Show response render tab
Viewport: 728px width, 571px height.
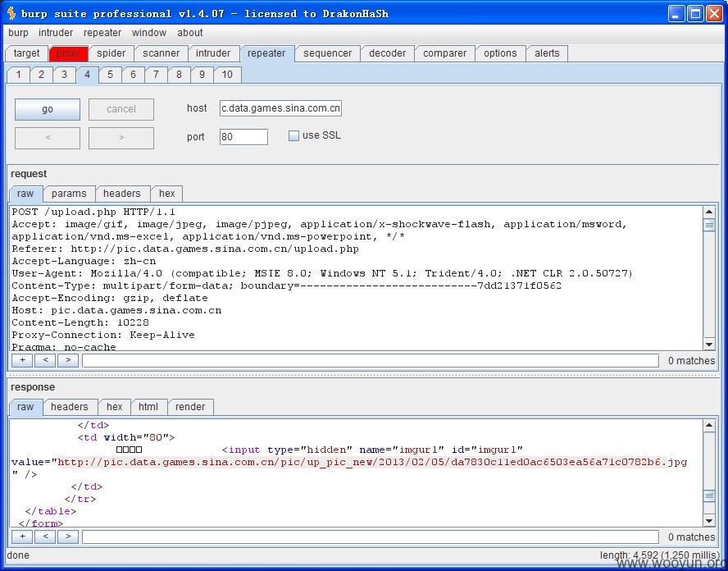pyautogui.click(x=190, y=407)
